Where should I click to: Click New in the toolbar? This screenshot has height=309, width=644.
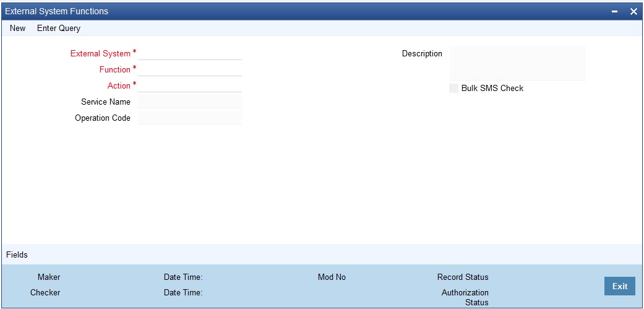(x=18, y=28)
